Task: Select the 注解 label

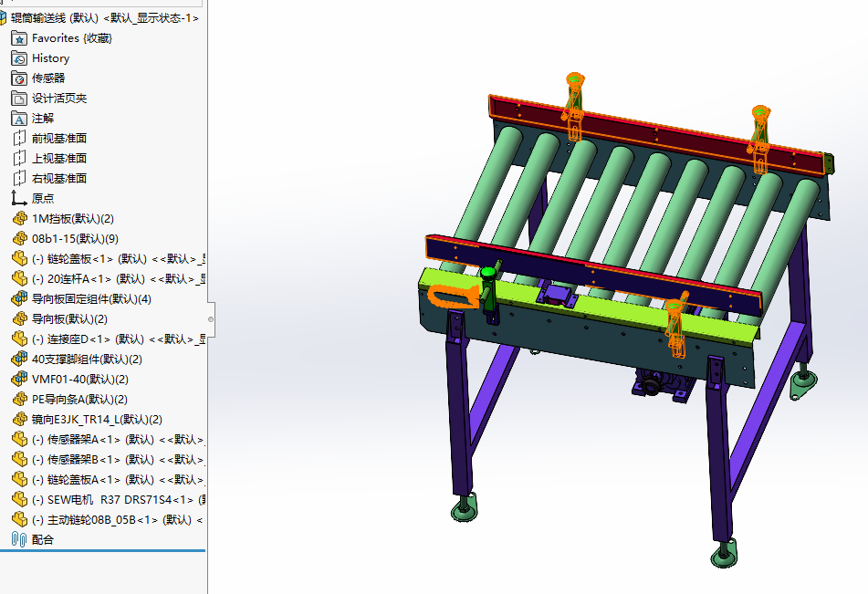Action: click(43, 119)
